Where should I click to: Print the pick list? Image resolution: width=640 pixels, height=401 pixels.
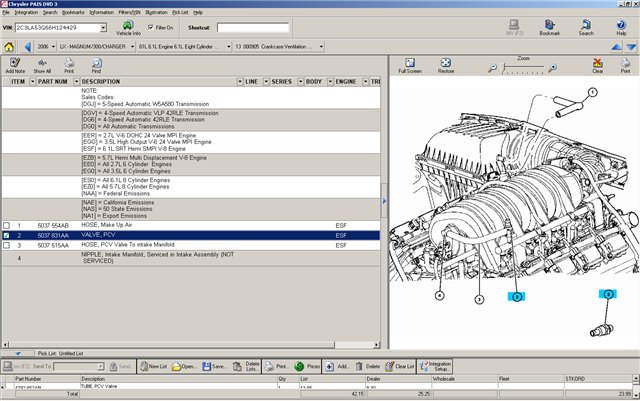point(276,366)
